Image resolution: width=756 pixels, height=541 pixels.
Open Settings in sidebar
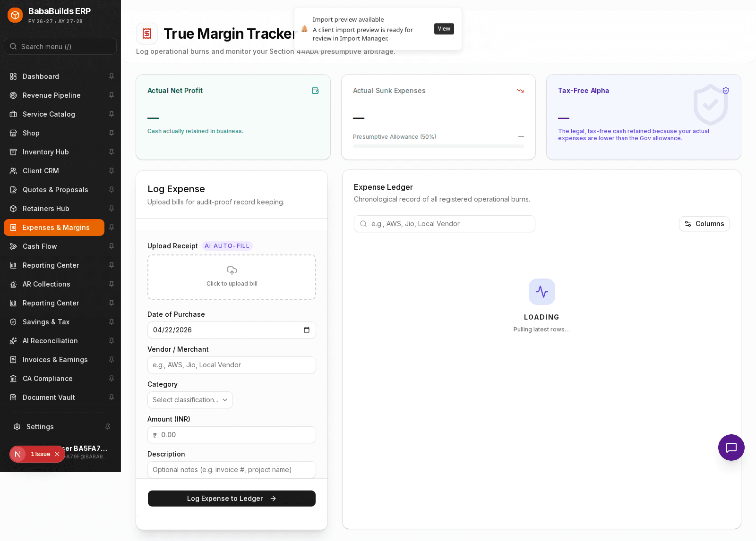point(54,427)
